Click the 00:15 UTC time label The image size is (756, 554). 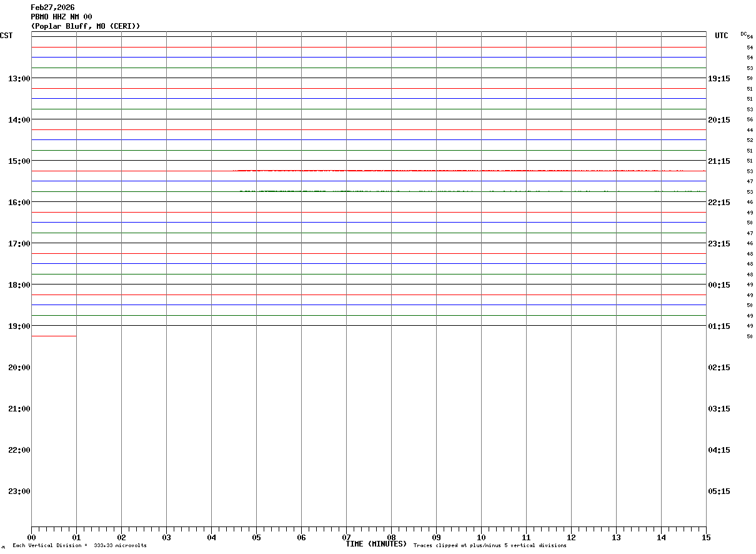tap(719, 285)
